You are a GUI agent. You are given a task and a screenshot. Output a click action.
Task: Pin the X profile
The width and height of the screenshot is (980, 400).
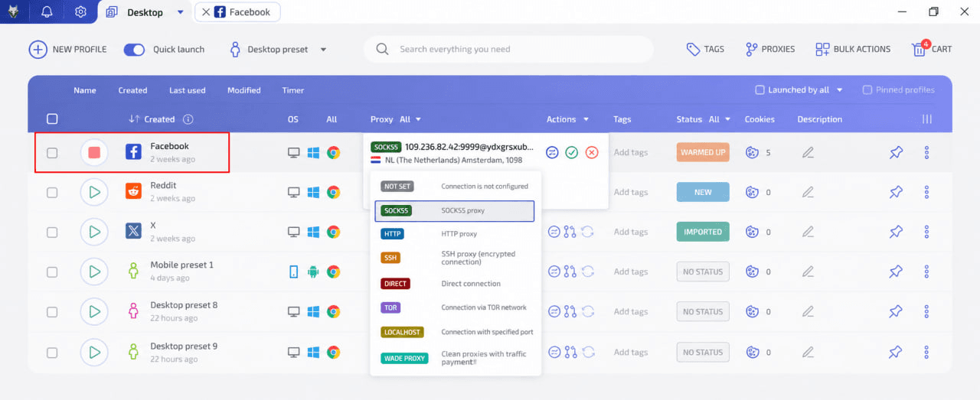tap(896, 232)
